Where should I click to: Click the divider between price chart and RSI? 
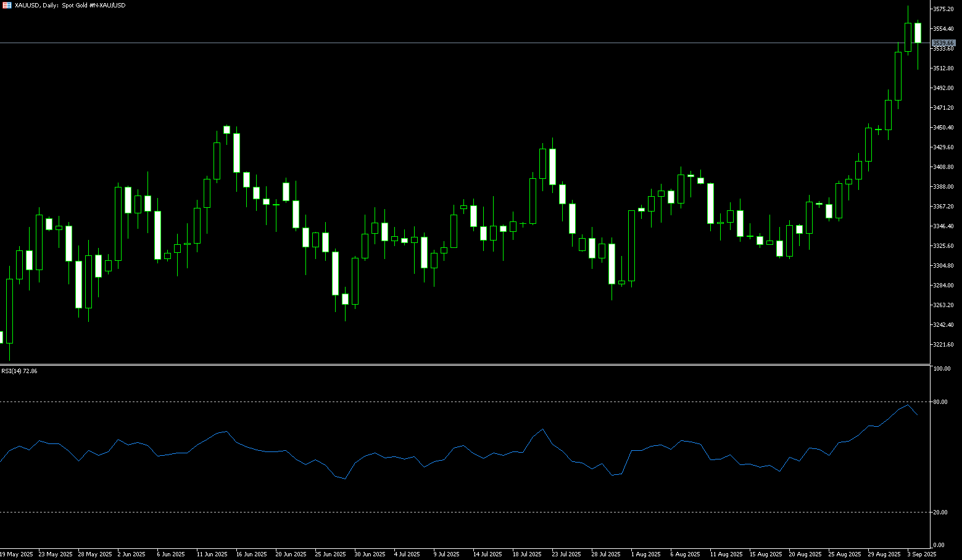(463, 364)
